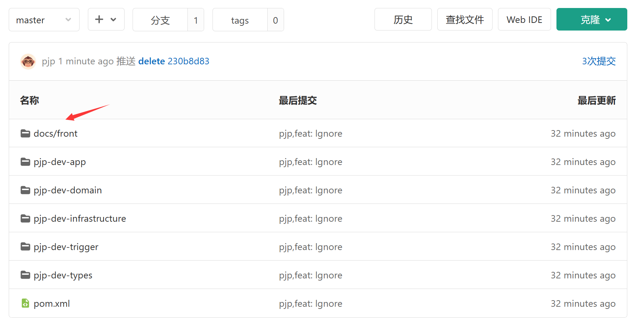Click the pjp-dev-trigger folder icon

[25, 247]
